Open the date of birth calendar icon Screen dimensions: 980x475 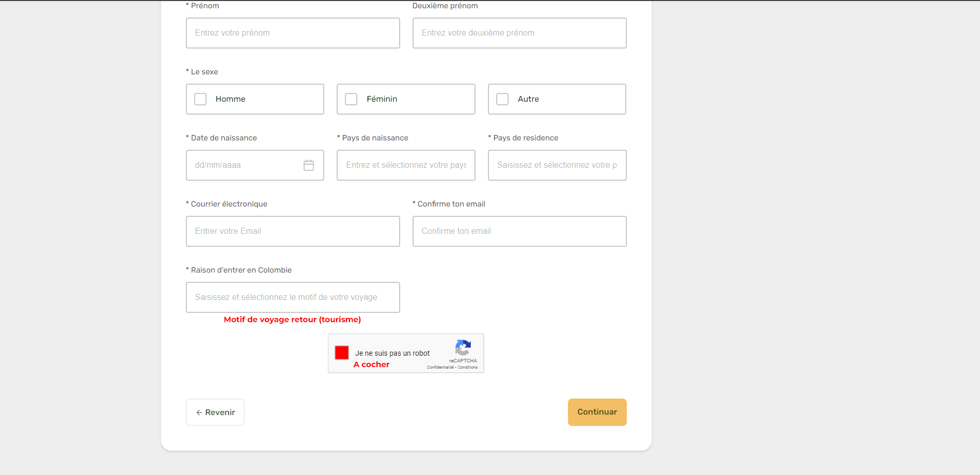pyautogui.click(x=309, y=165)
